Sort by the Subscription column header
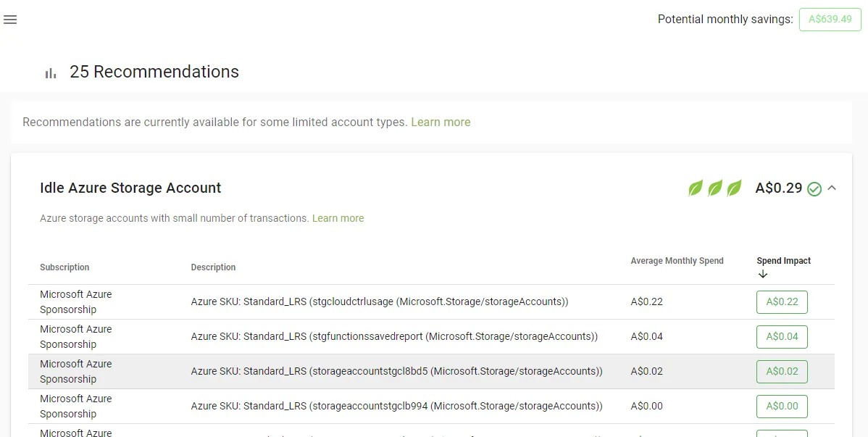This screenshot has height=437, width=868. tap(64, 267)
